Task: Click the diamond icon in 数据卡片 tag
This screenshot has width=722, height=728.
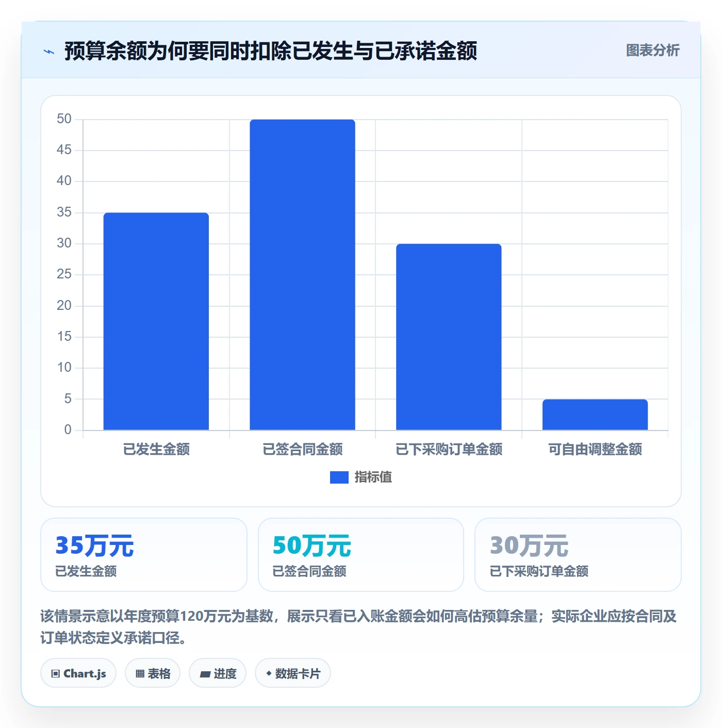Action: click(x=269, y=673)
